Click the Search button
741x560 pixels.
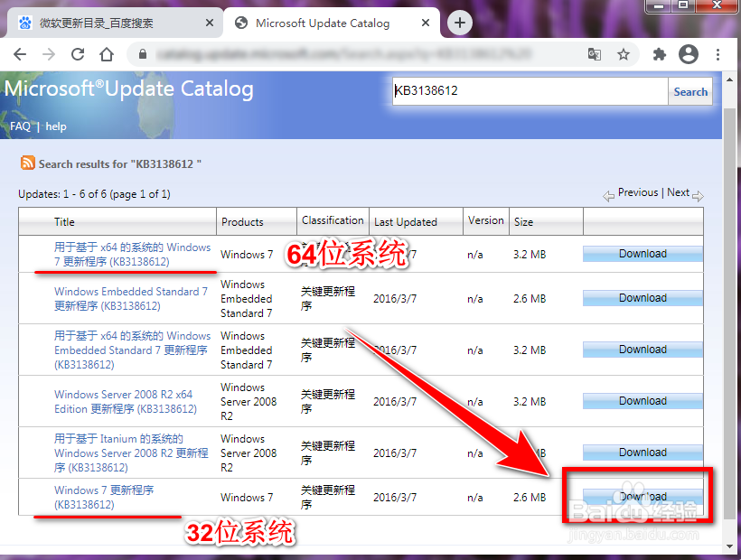690,91
